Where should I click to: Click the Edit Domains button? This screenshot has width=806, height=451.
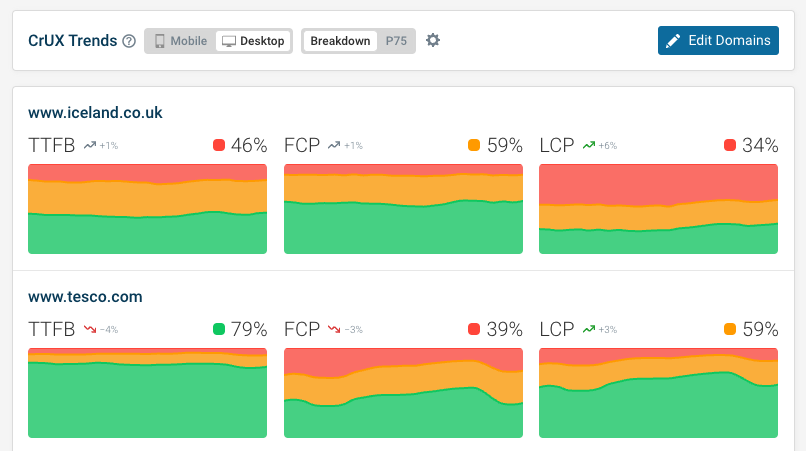pyautogui.click(x=718, y=41)
